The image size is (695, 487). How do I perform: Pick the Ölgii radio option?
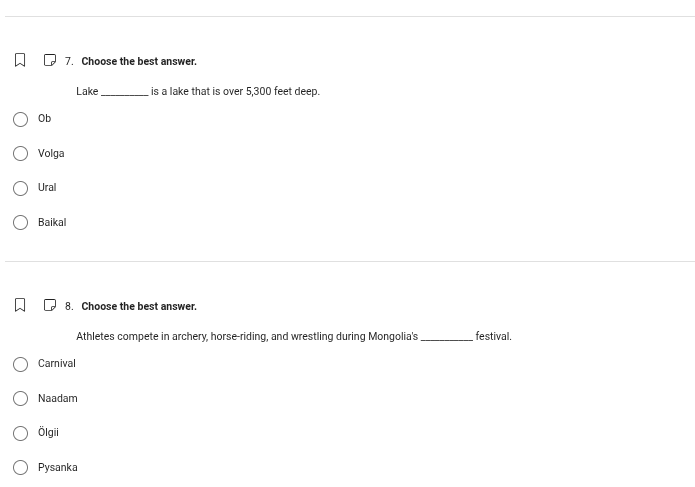[x=20, y=433]
